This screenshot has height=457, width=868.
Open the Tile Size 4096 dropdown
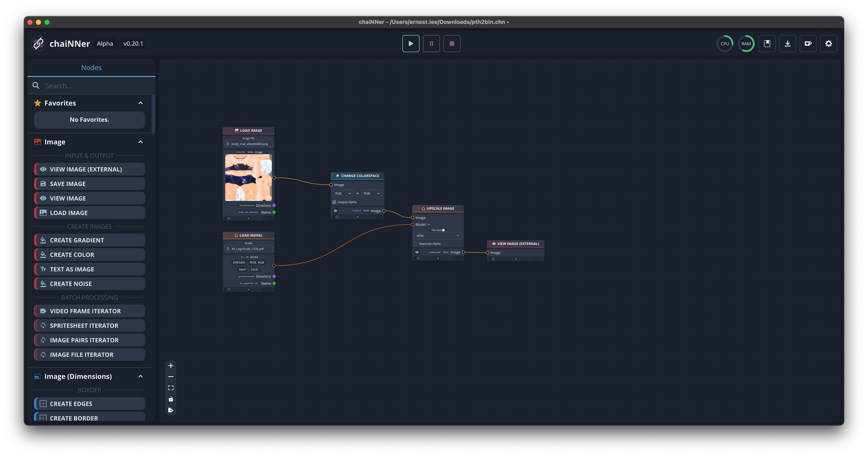(x=437, y=236)
